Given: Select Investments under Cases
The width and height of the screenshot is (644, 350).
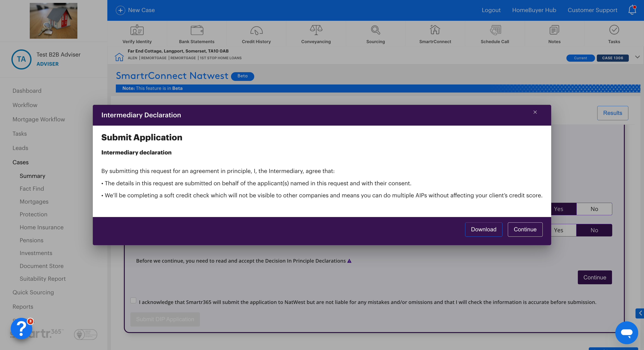Looking at the screenshot, I should click(36, 253).
